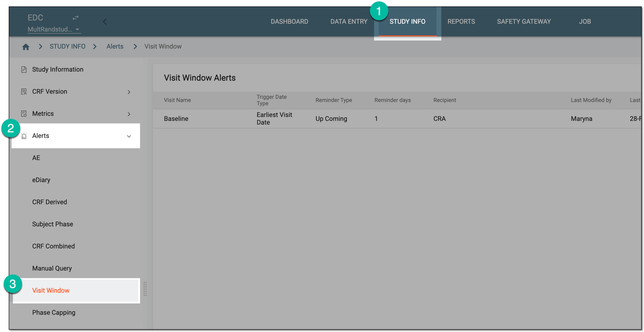The height and width of the screenshot is (332, 644).
Task: Click the Baseline visit name cell
Action: (176, 119)
